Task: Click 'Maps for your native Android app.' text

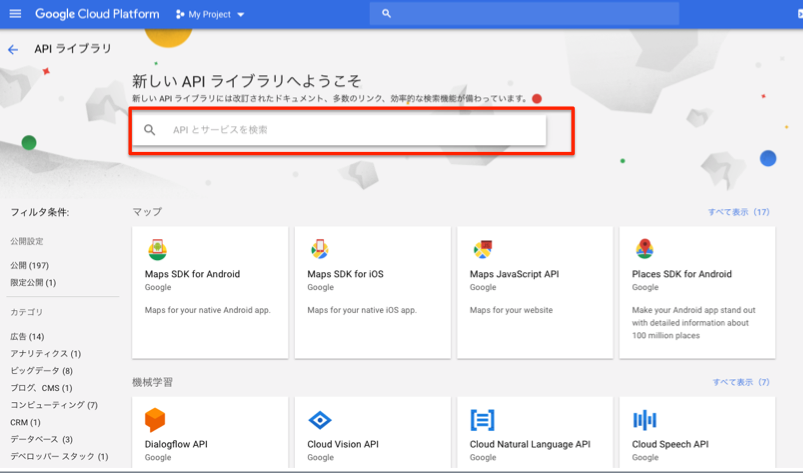Action: click(207, 310)
